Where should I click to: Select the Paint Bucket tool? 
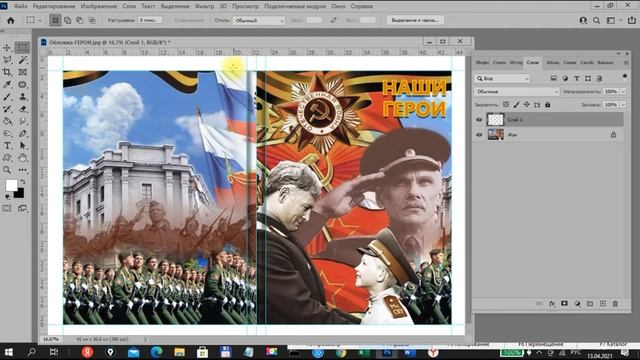(x=7, y=121)
